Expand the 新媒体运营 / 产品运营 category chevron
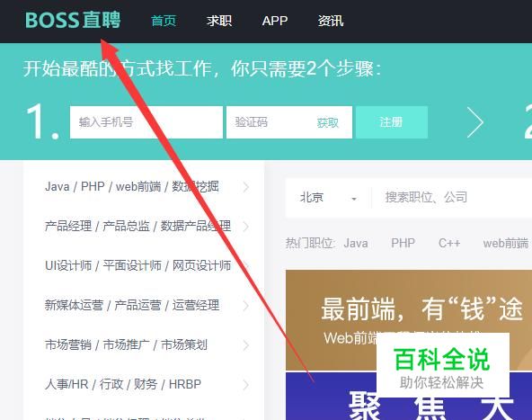The width and height of the screenshot is (532, 420). coord(246,306)
